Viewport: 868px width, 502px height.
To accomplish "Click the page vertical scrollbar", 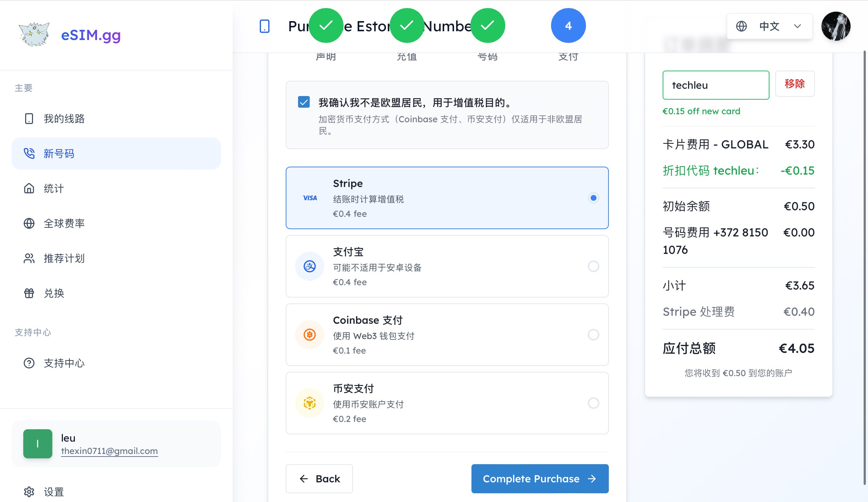I will [865, 268].
